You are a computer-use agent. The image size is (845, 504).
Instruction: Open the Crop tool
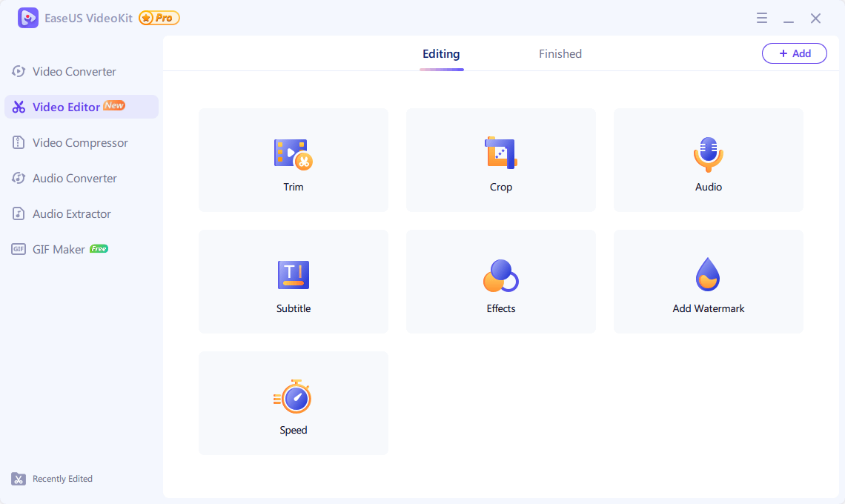pyautogui.click(x=500, y=159)
